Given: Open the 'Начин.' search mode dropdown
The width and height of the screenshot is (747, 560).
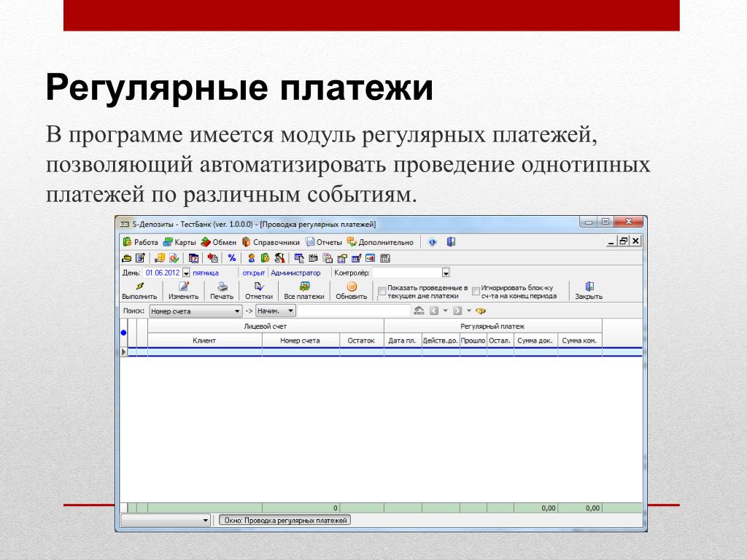Looking at the screenshot, I should (x=290, y=311).
